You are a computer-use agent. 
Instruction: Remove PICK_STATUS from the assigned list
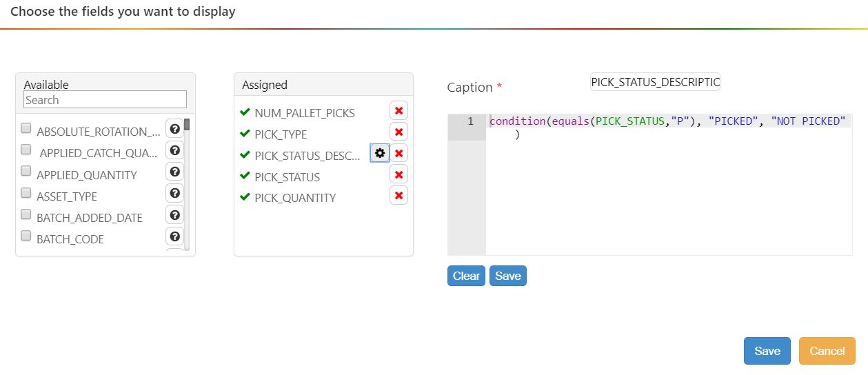398,174
